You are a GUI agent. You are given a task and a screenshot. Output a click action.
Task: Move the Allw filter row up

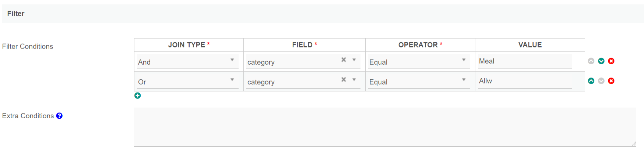coord(591,81)
